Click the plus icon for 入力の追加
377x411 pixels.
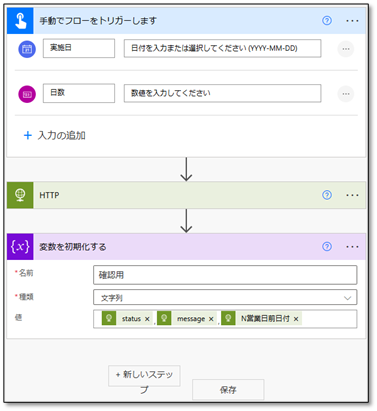pos(28,135)
